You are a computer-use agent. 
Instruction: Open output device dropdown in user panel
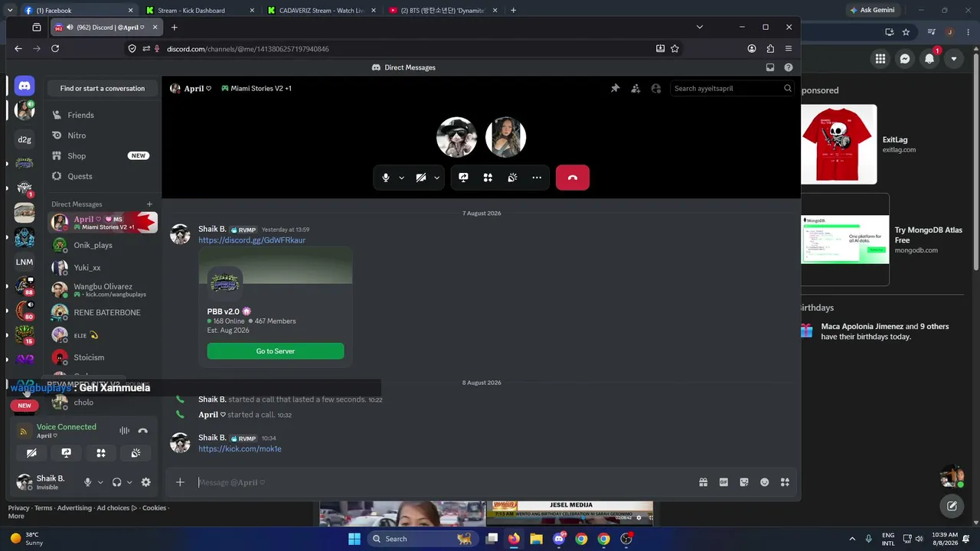pyautogui.click(x=129, y=482)
